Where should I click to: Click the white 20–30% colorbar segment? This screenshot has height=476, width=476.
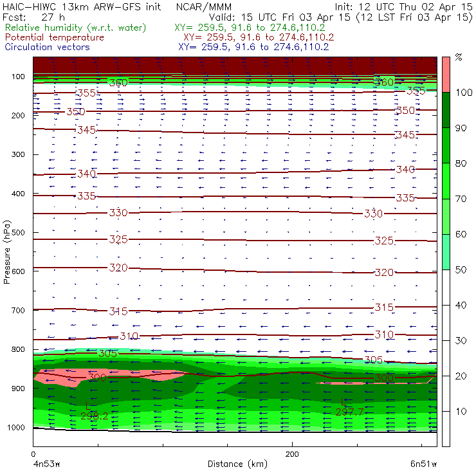(446, 358)
